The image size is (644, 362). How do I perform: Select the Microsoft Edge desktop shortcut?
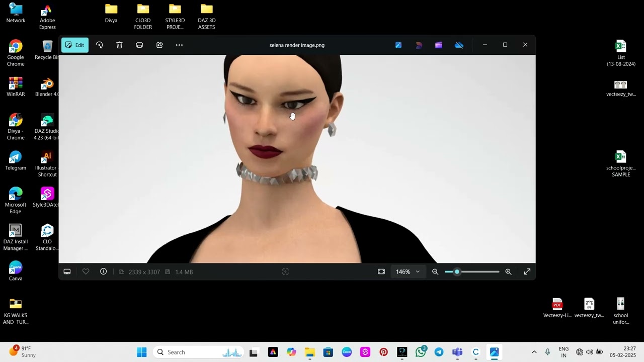click(x=16, y=201)
